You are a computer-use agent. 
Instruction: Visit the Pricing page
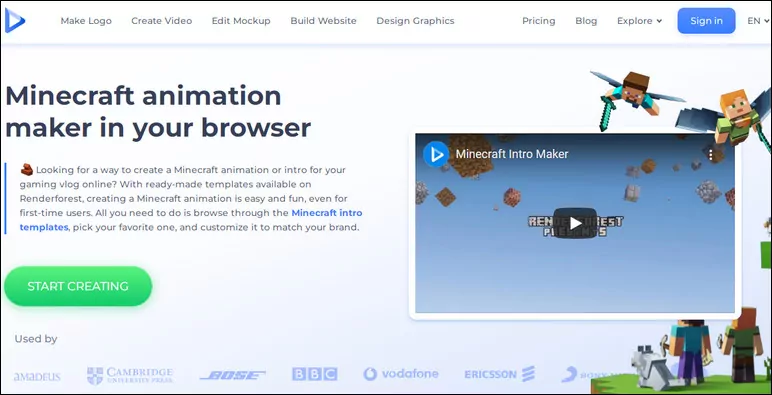[539, 21]
